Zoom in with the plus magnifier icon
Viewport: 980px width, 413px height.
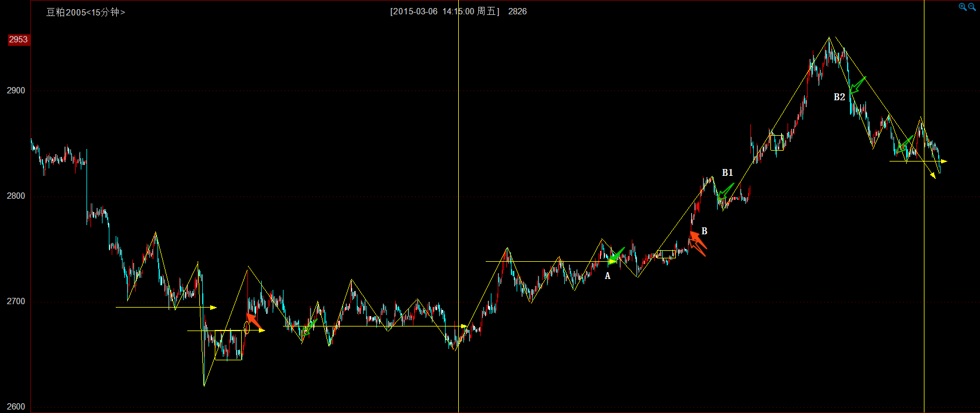click(963, 7)
